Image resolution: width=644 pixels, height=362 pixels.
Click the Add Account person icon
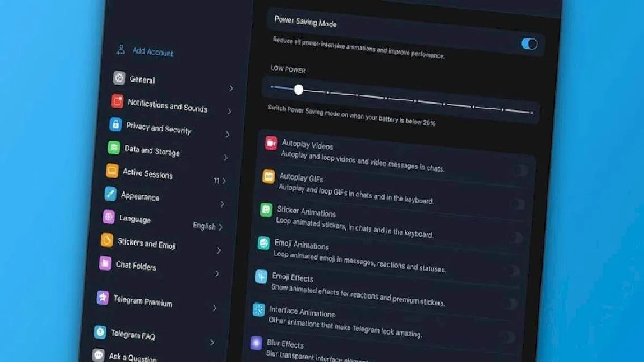(120, 50)
